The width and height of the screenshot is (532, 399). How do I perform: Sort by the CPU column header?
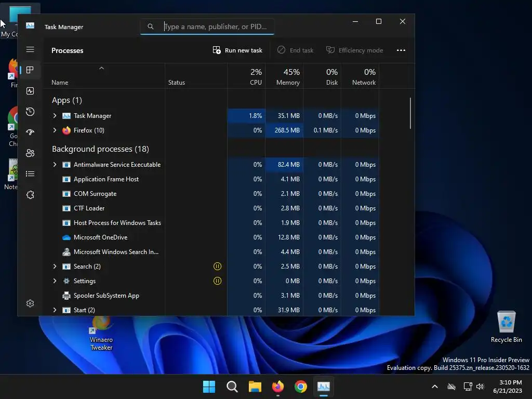[246, 76]
